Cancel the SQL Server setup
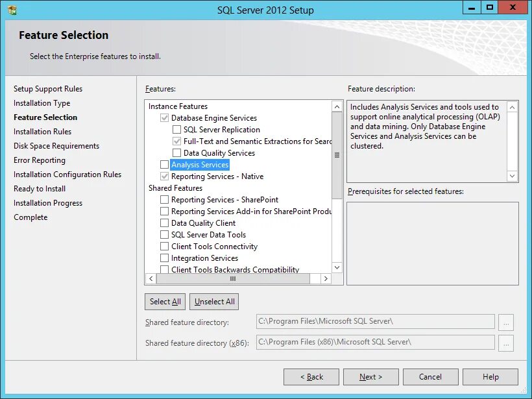Viewport: 532px width, 399px height. click(x=431, y=377)
